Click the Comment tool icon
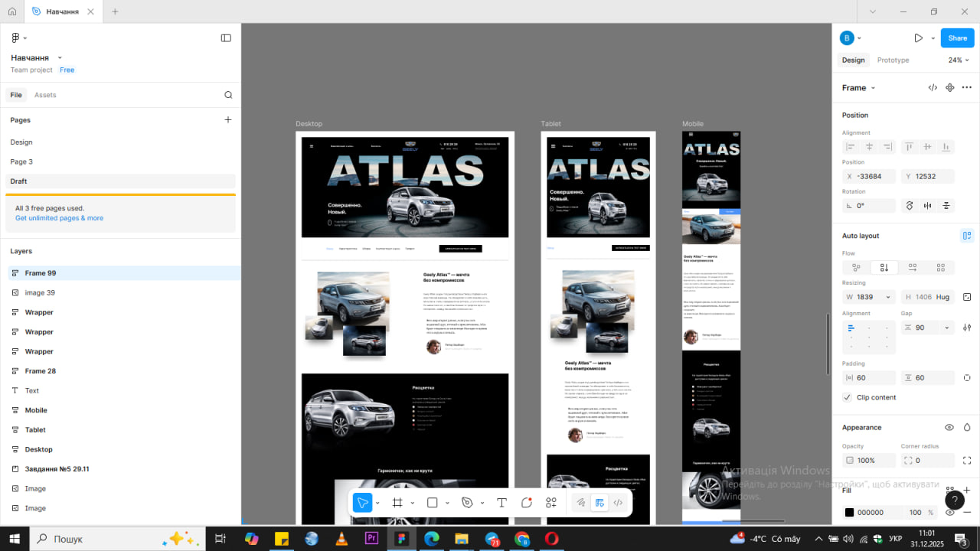The image size is (980, 551). [527, 503]
